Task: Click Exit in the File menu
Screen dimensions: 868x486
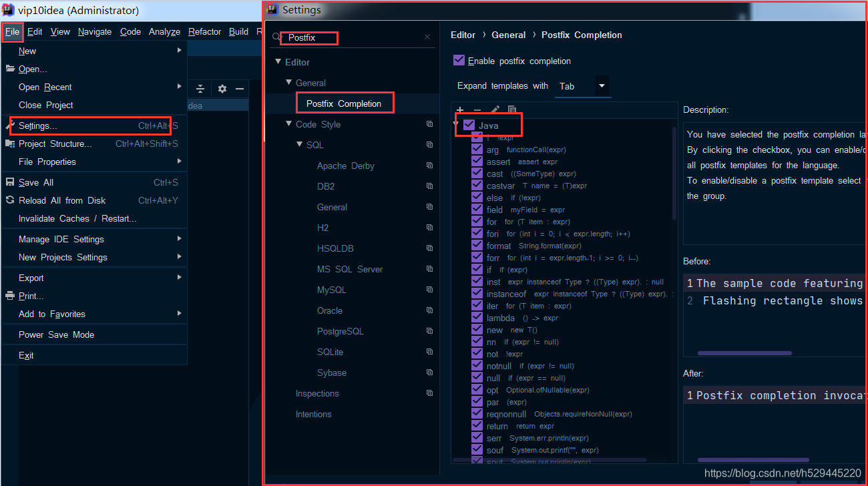Action: coord(93,355)
